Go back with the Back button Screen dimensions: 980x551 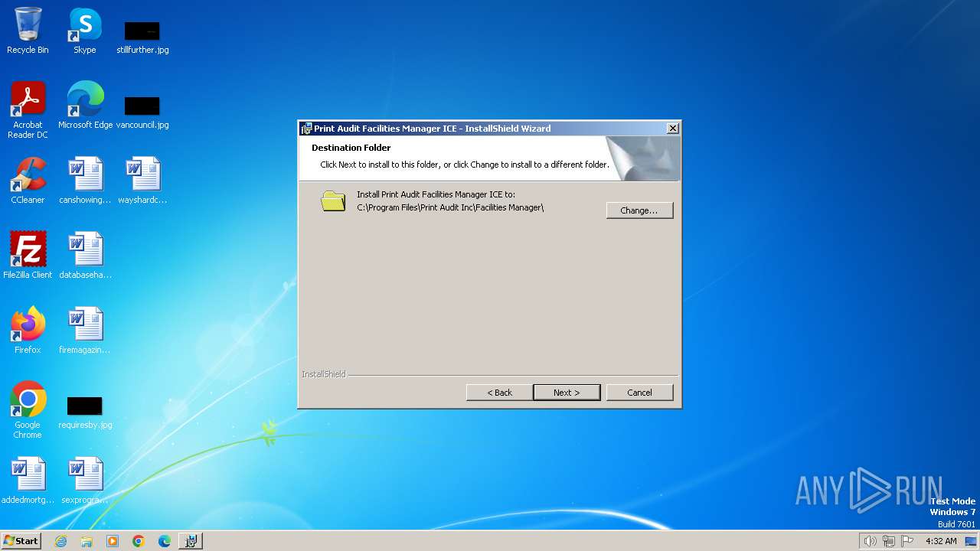[x=499, y=393]
